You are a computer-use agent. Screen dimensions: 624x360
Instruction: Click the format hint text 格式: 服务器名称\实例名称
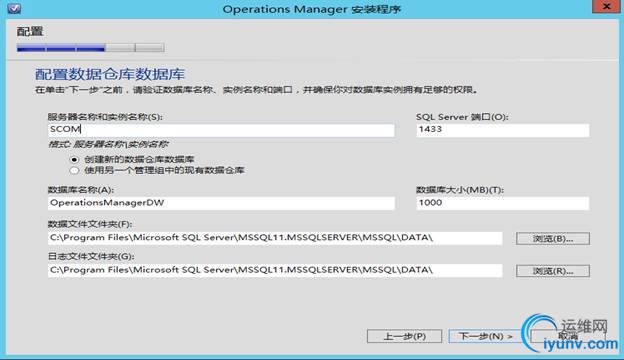[x=108, y=144]
